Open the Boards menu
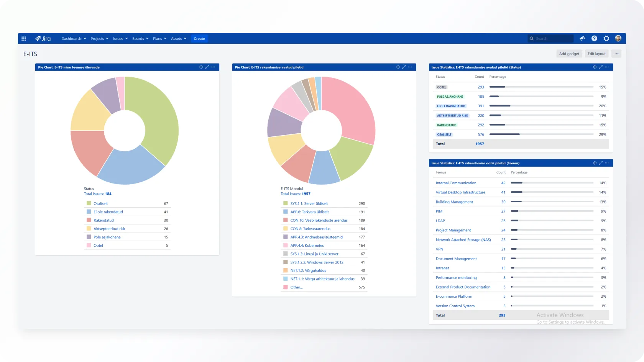 pyautogui.click(x=140, y=39)
